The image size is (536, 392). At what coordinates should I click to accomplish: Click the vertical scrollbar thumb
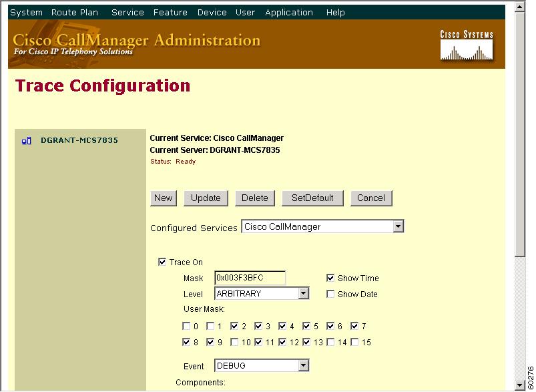pyautogui.click(x=520, y=134)
